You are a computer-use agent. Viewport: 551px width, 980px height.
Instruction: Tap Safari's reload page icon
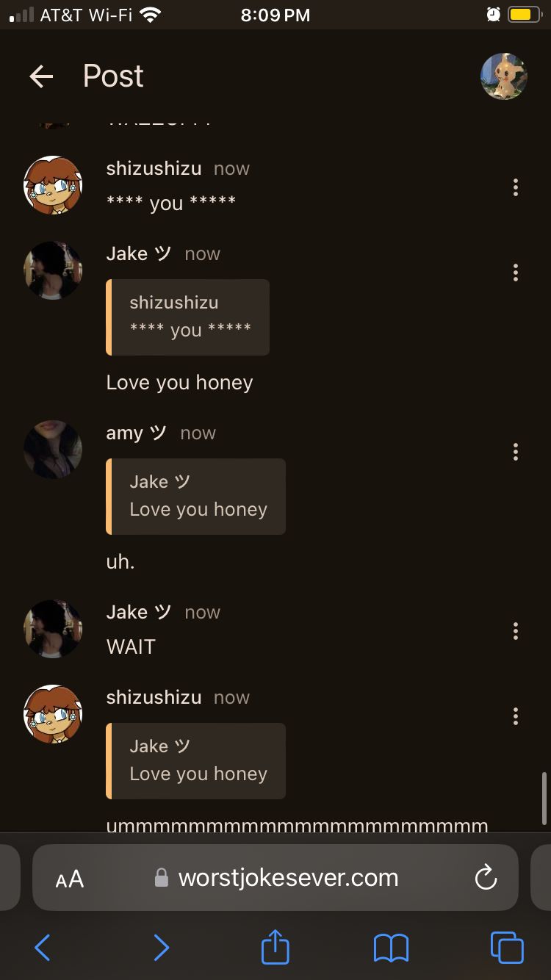coord(486,877)
